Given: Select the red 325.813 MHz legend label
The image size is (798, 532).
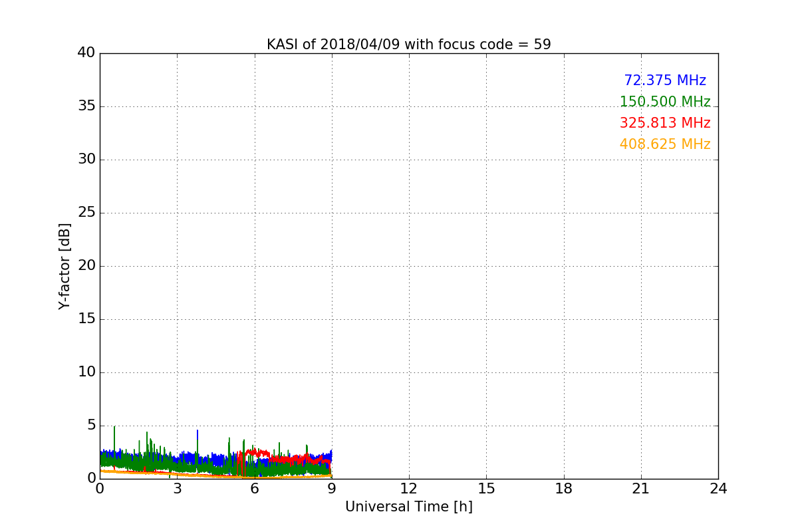Looking at the screenshot, I should [665, 123].
